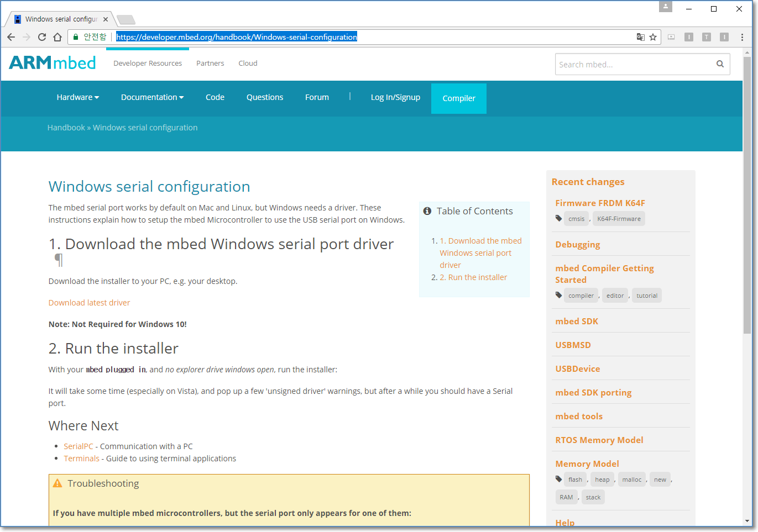Screen dimensions: 758x532
Task: Open the Debugging link
Action: pos(578,245)
